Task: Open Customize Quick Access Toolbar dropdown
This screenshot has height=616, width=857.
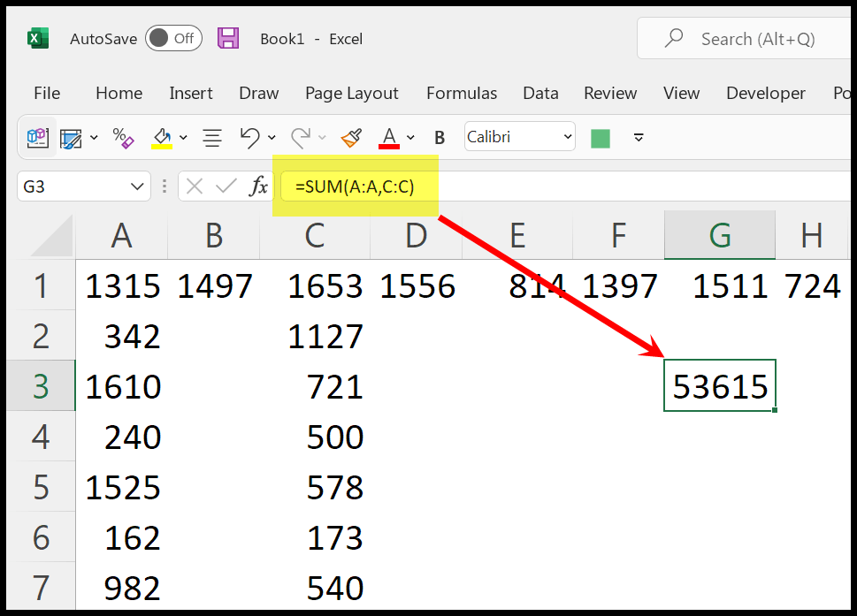Action: (639, 138)
